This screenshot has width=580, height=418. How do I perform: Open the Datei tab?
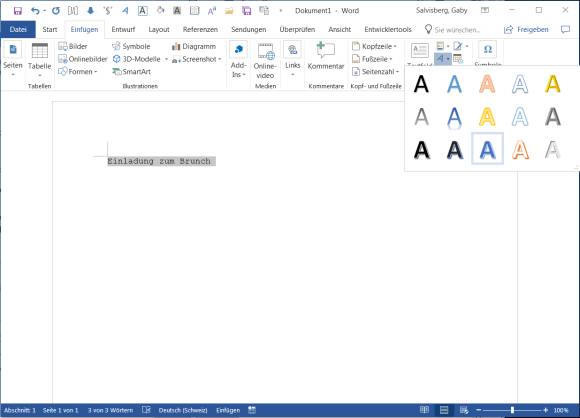point(18,30)
